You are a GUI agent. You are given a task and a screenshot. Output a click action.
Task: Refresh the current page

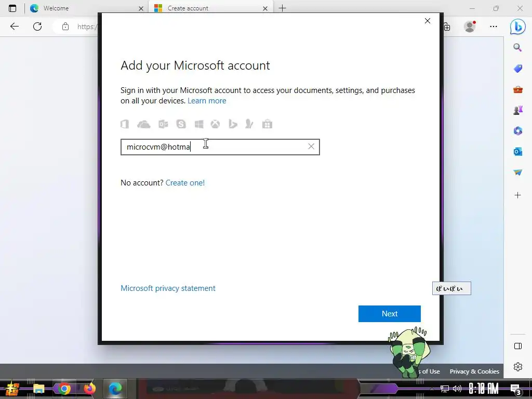37,26
